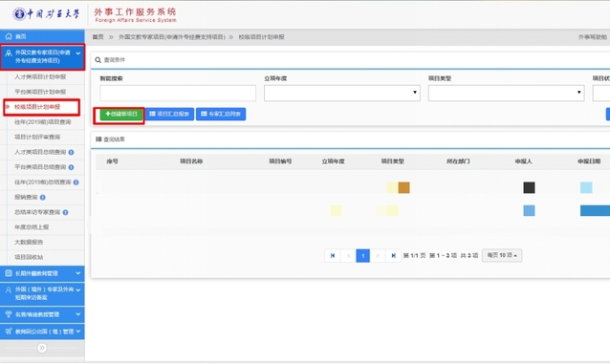Open 大数据报告 in sidebar

(29, 243)
